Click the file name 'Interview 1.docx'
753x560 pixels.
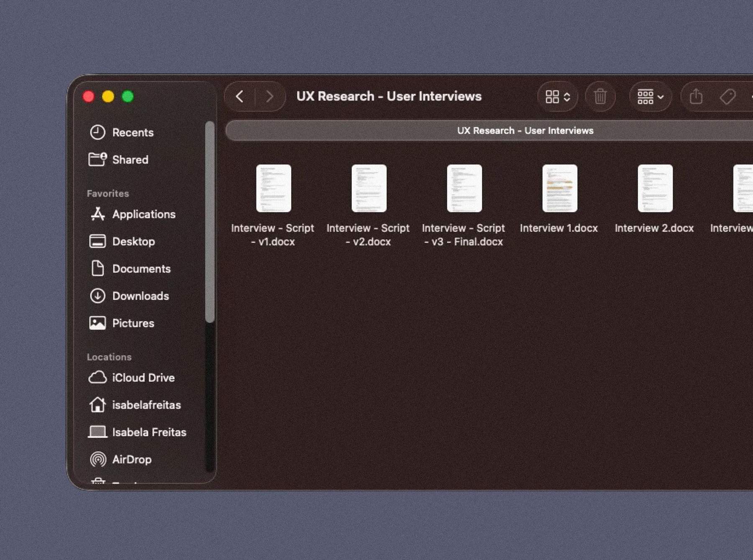(x=559, y=228)
